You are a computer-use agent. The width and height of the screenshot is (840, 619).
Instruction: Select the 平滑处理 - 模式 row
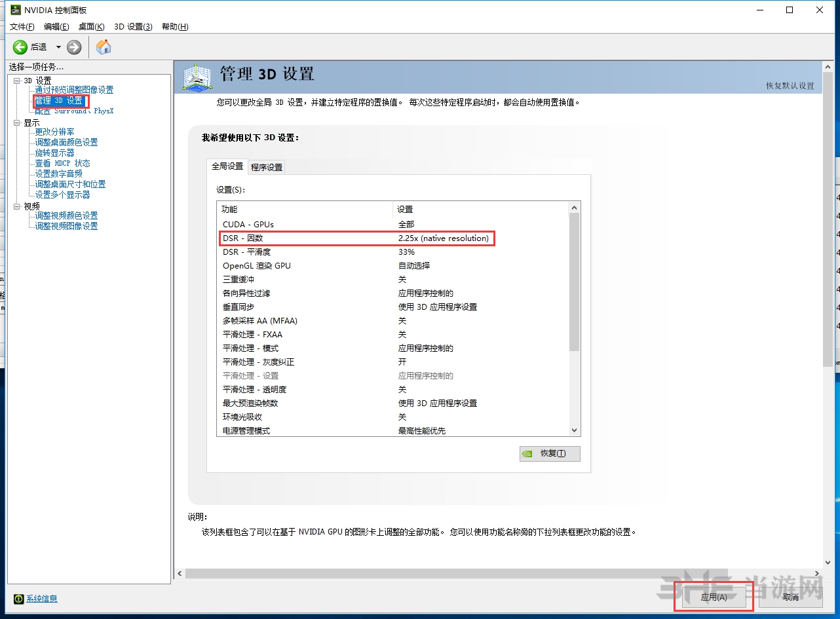[x=392, y=348]
